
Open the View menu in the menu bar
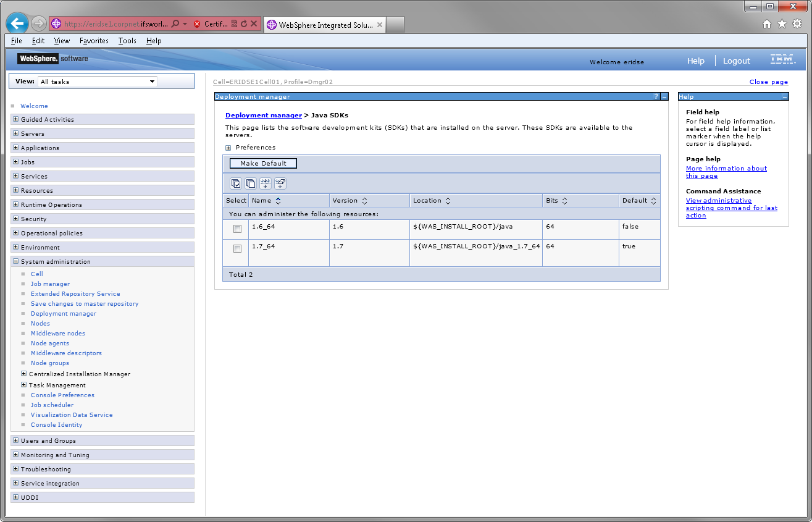point(62,41)
